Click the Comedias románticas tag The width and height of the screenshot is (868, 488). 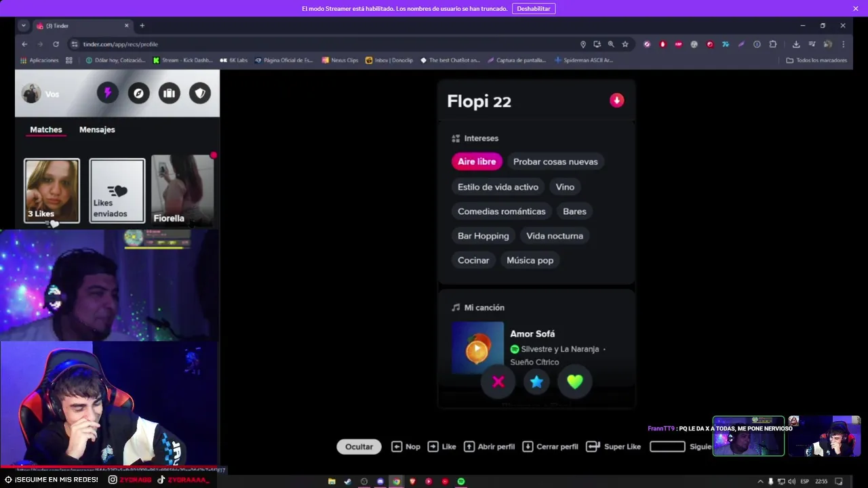coord(501,211)
